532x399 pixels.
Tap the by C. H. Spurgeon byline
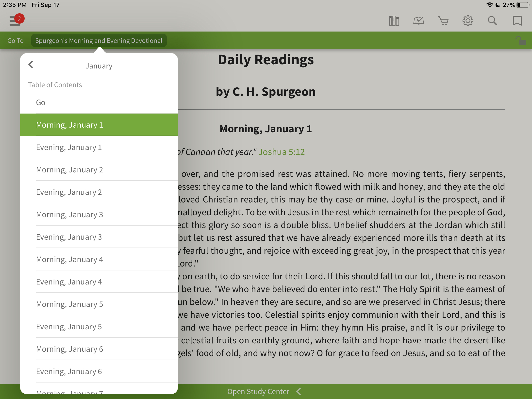click(266, 92)
